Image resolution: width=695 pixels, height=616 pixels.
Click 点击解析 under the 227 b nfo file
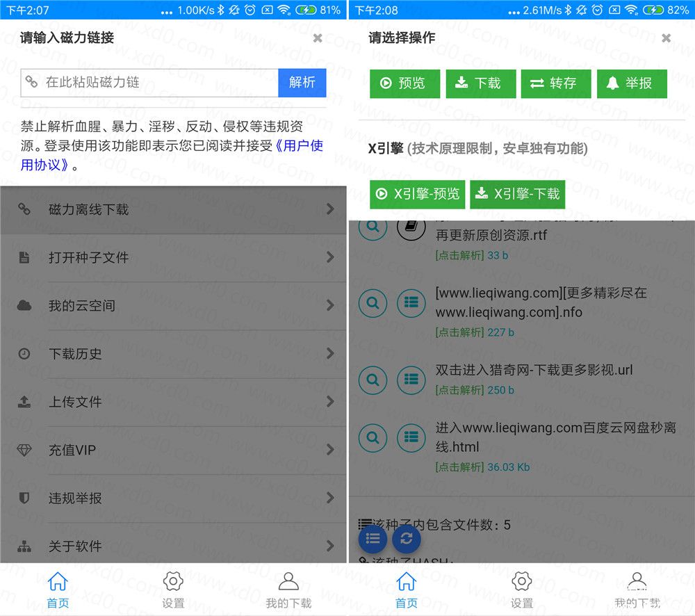coord(459,332)
